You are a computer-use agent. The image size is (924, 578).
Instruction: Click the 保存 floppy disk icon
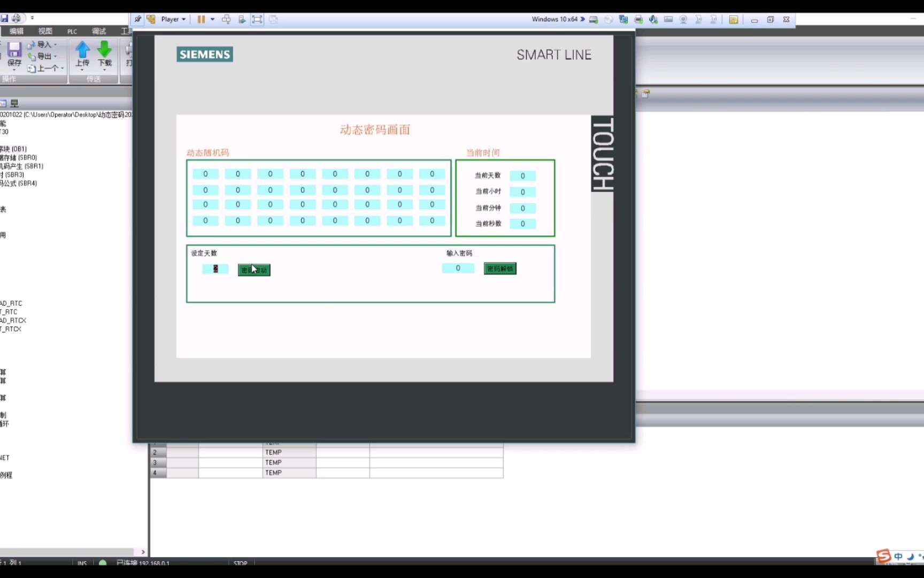[14, 50]
